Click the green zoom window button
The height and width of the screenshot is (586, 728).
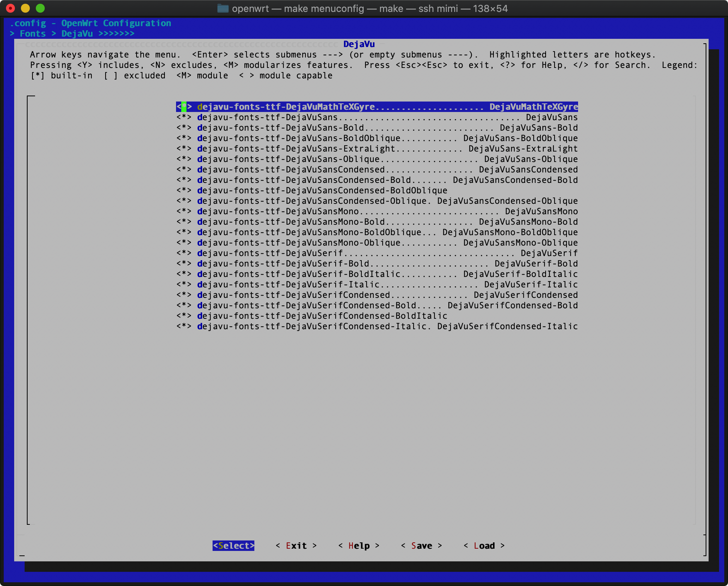point(40,8)
